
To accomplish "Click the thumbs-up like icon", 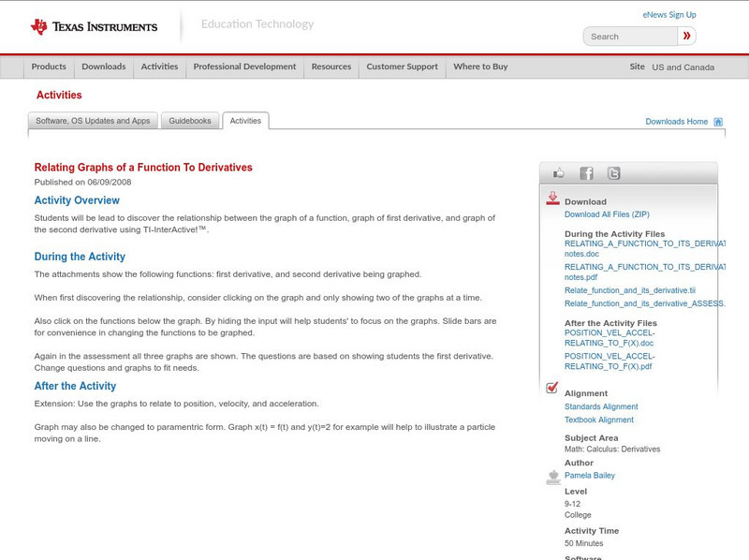I will pos(558,173).
